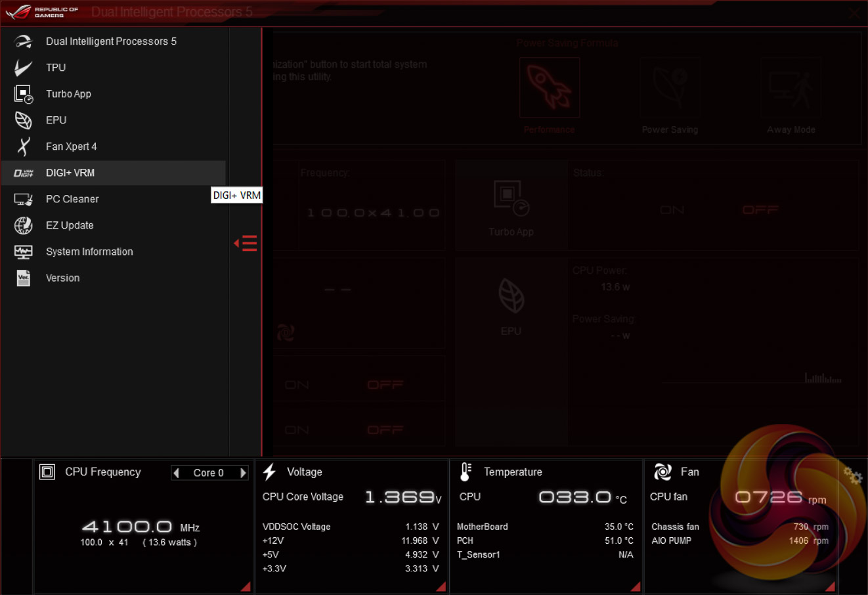Open the Turbo App sidebar item

[113, 94]
